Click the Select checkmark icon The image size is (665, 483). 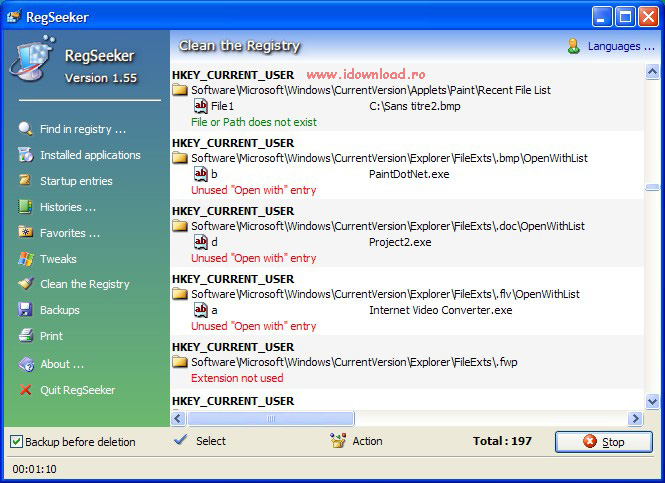point(181,440)
